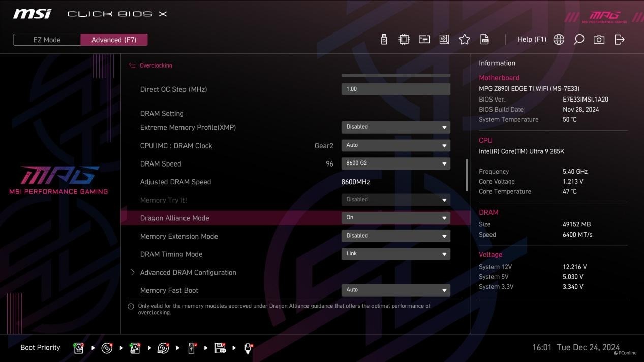
Task: Click the Boot Priority label
Action: coord(40,348)
